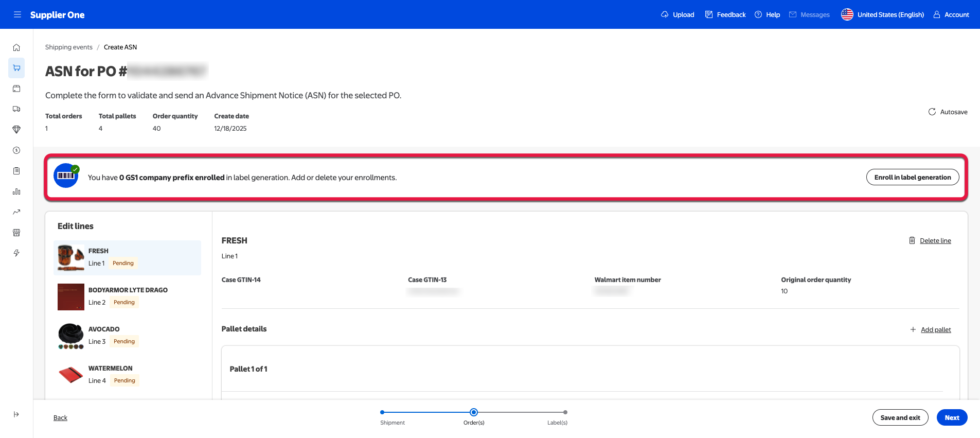Click the Shipping events breadcrumb
The width and height of the screenshot is (980, 438).
point(69,47)
